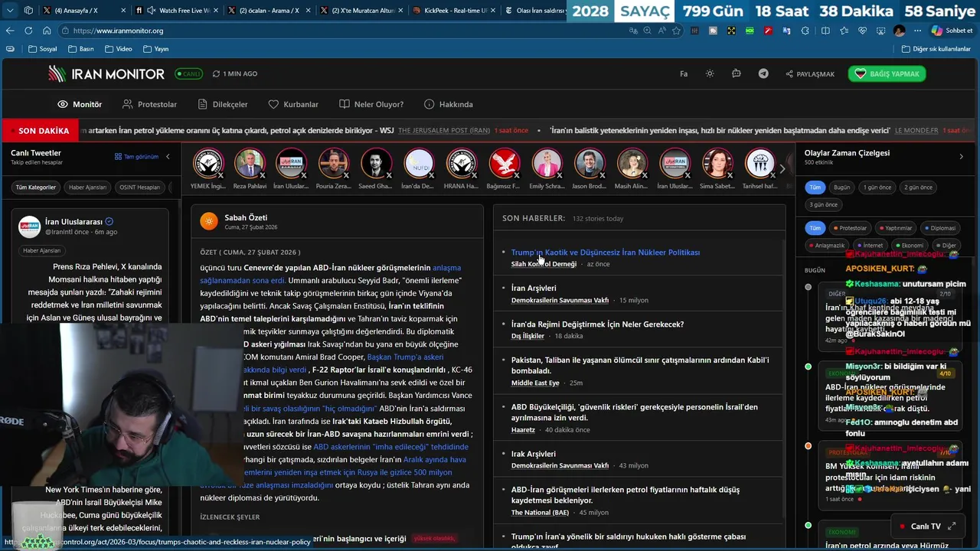Switch language with the Fa button
This screenshot has height=551, width=980.
pyautogui.click(x=684, y=73)
